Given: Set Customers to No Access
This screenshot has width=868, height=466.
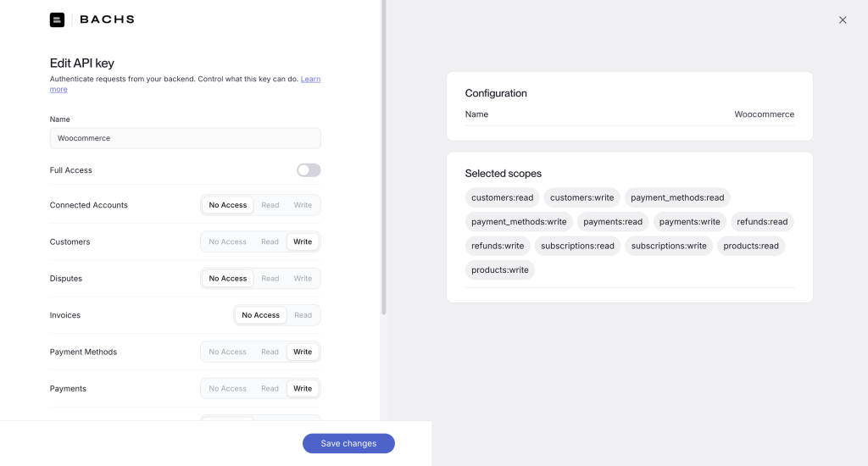Looking at the screenshot, I should [x=227, y=241].
